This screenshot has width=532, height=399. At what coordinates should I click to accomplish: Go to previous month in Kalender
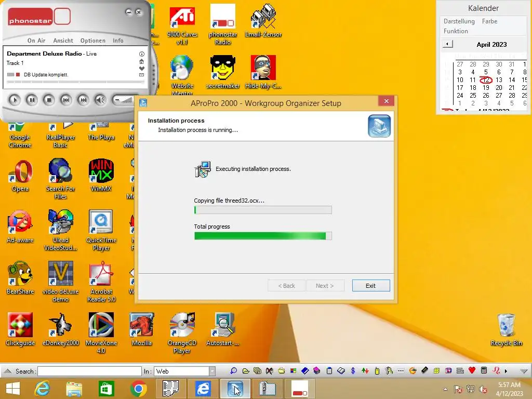447,44
